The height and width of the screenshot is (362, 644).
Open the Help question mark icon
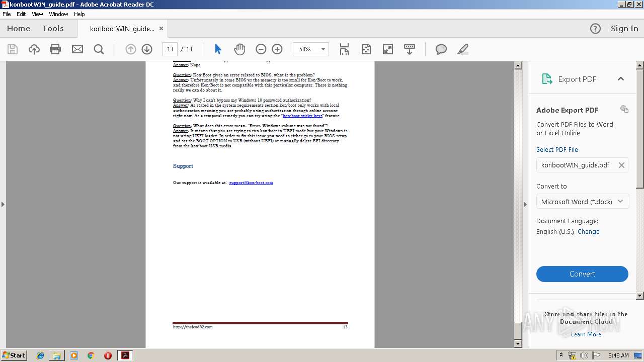pyautogui.click(x=595, y=29)
